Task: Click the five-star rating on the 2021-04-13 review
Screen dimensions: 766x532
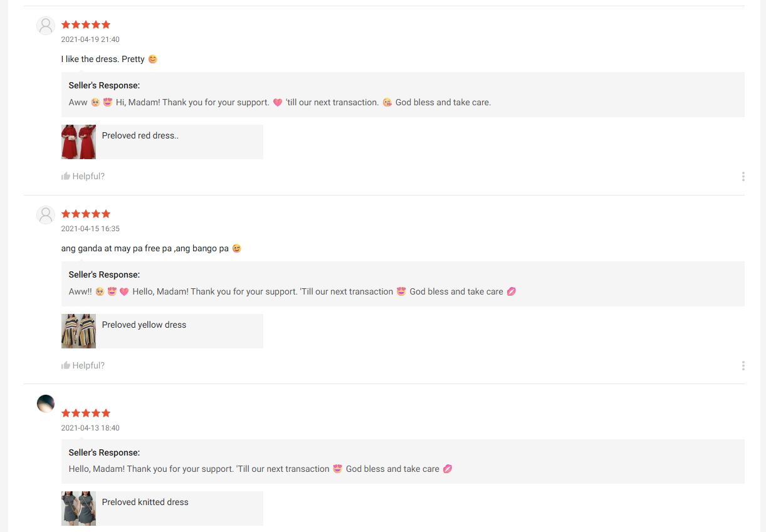Action: pyautogui.click(x=86, y=414)
